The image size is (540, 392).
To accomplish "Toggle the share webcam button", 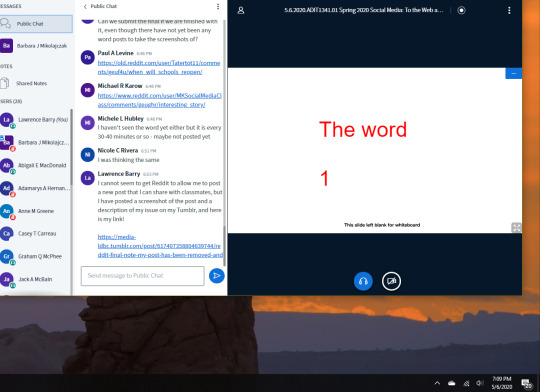I will [391, 281].
